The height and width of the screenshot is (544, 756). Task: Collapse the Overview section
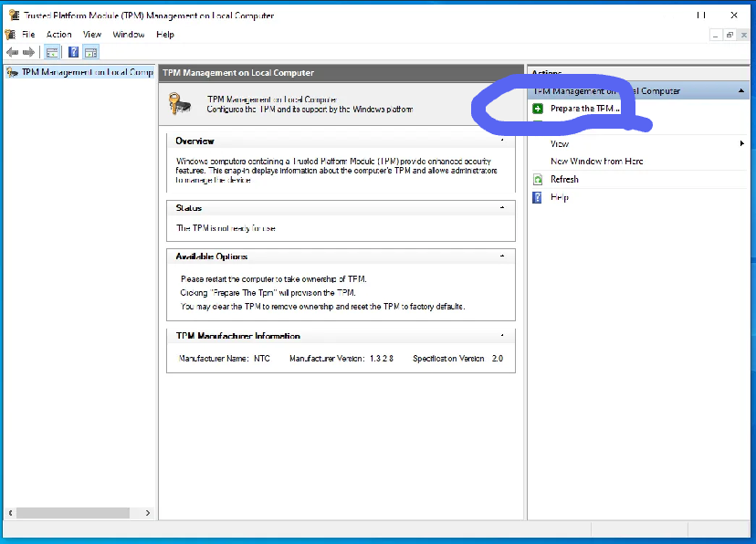[502, 141]
